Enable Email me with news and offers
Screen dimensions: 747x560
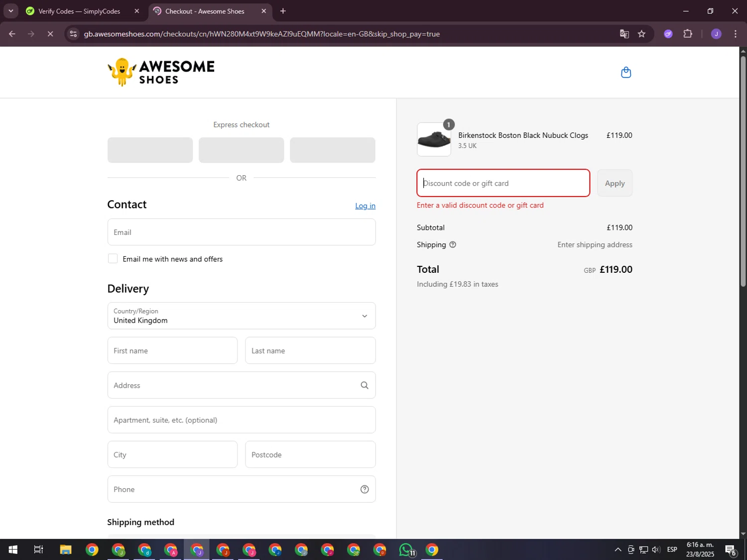click(x=113, y=259)
